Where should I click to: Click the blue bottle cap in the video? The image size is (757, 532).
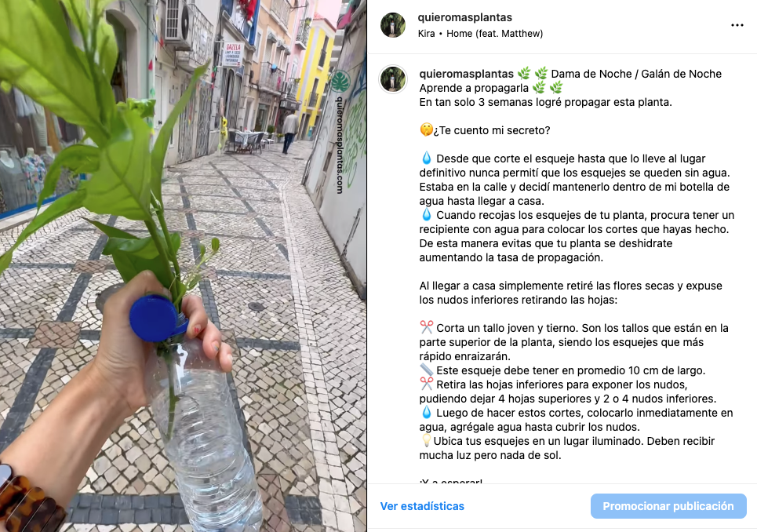click(x=153, y=319)
